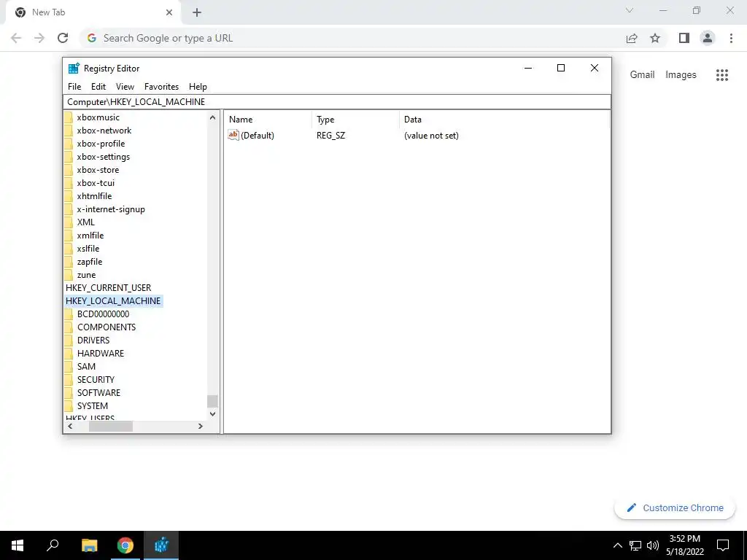Open the Google apps grid

722,75
